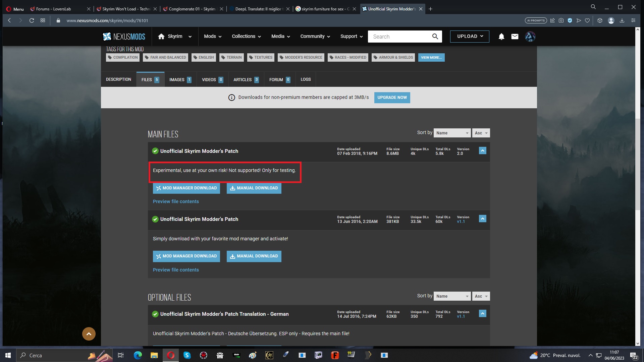The height and width of the screenshot is (362, 644).
Task: Click the back-to-top round arrow button
Action: (89, 334)
